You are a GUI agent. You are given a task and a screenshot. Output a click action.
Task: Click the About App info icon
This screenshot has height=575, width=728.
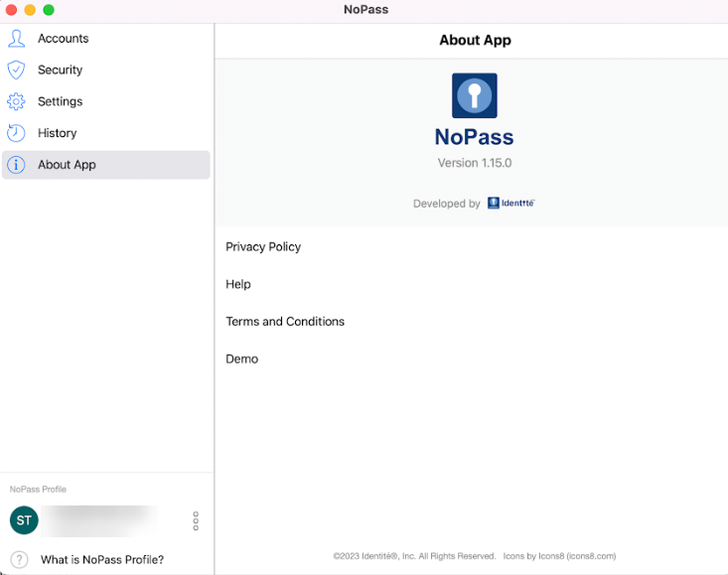pos(16,165)
